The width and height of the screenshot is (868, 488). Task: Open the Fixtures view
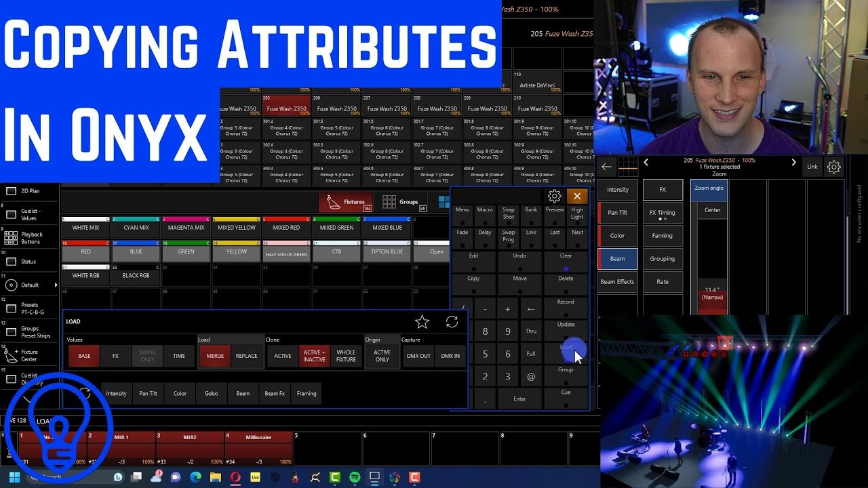click(x=346, y=202)
